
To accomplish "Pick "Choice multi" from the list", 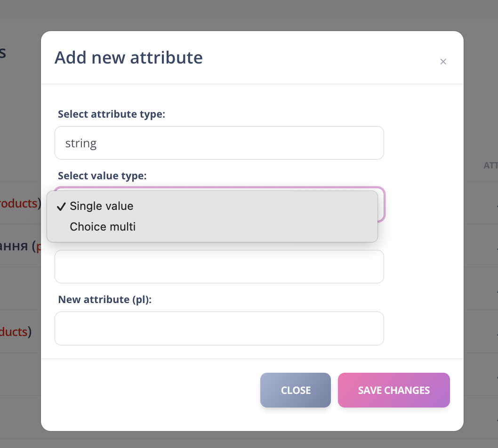I will 103,227.
